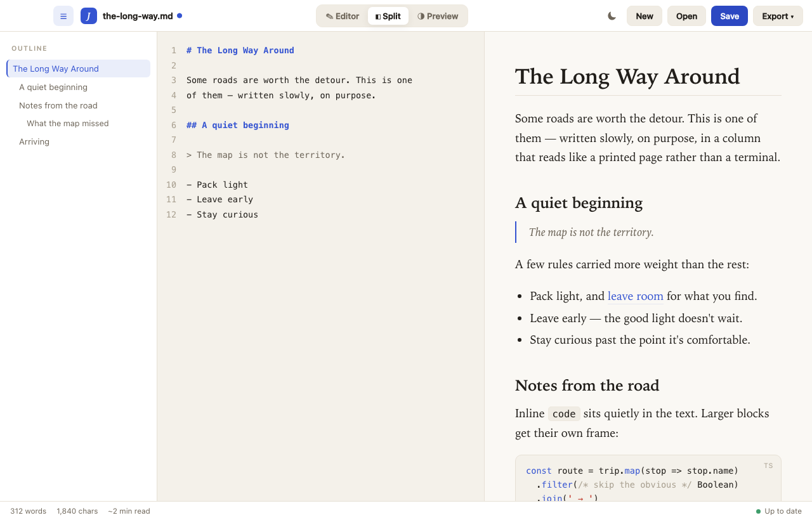Screen dimensions: 812x520
Task: Select 'What the map missed' outline item
Action: pyautogui.click(x=79, y=123)
